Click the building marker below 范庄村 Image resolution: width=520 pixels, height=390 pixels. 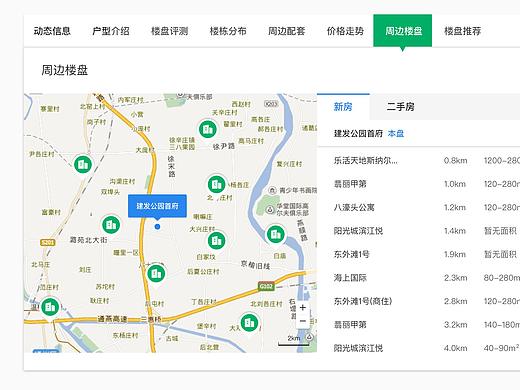(50, 307)
